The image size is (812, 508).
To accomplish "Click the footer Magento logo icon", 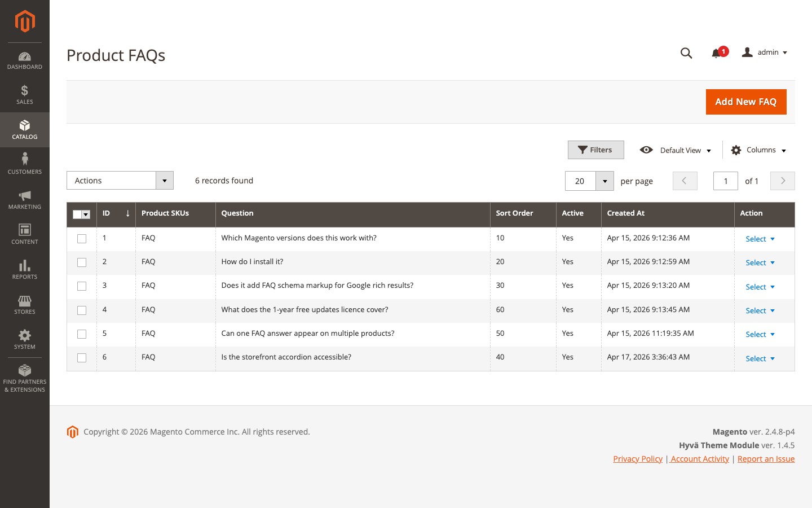I will 73,432.
